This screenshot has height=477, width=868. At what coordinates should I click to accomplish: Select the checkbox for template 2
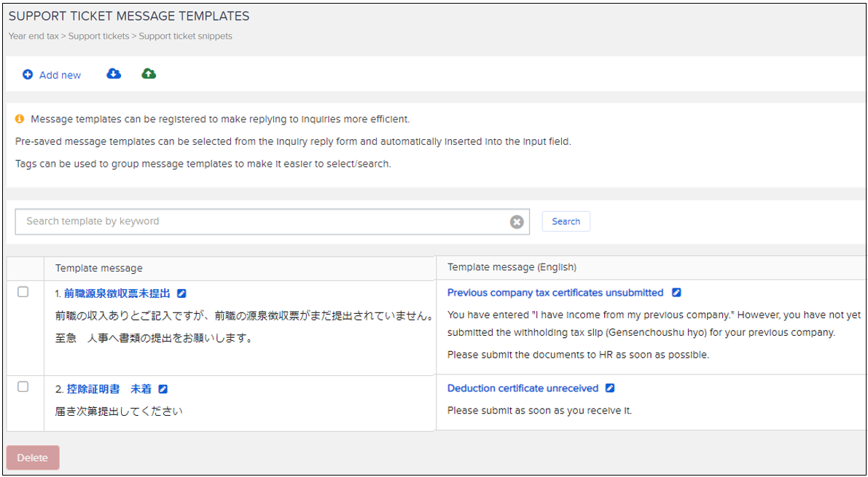23,387
